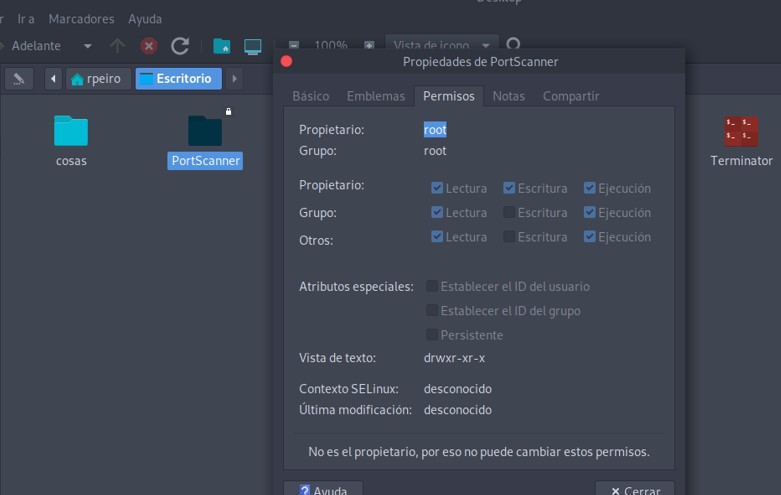Toggle the location edit pencil button
Image resolution: width=781 pixels, height=495 pixels.
coord(19,79)
